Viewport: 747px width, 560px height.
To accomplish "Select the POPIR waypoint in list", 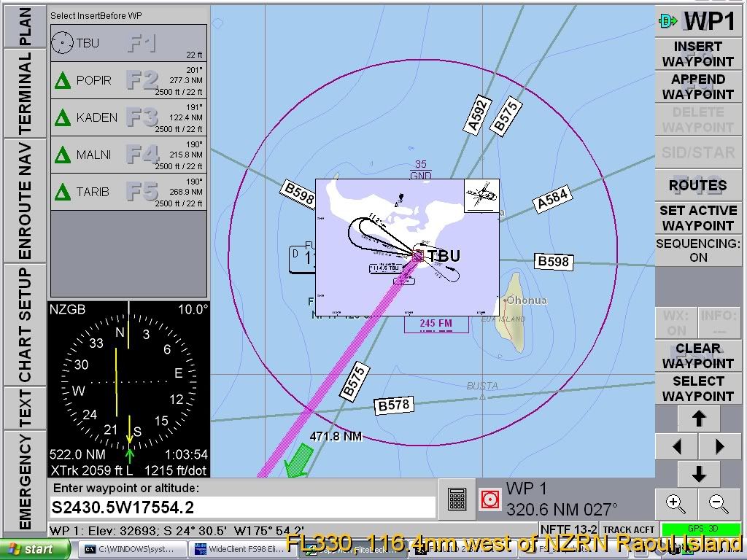I will click(128, 80).
